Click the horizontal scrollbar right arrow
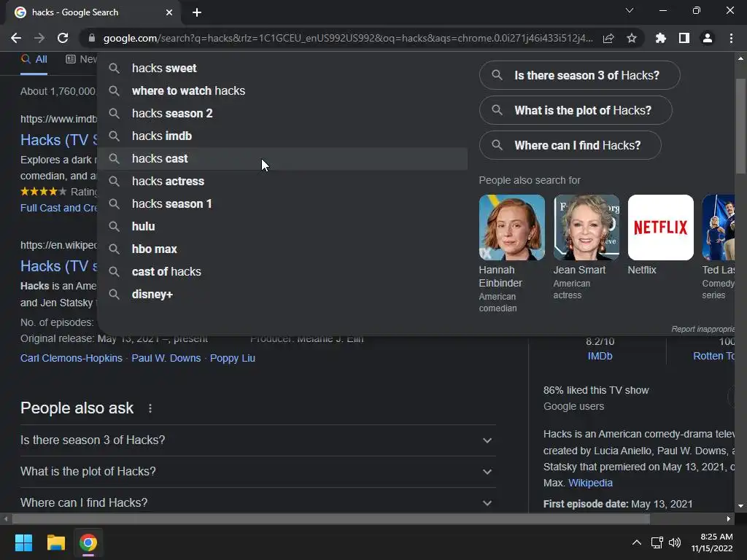This screenshot has height=560, width=747. pos(729,519)
